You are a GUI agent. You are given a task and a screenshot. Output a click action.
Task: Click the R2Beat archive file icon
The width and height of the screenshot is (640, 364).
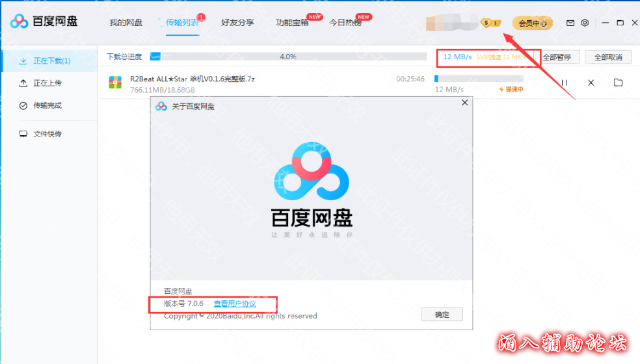(x=115, y=83)
